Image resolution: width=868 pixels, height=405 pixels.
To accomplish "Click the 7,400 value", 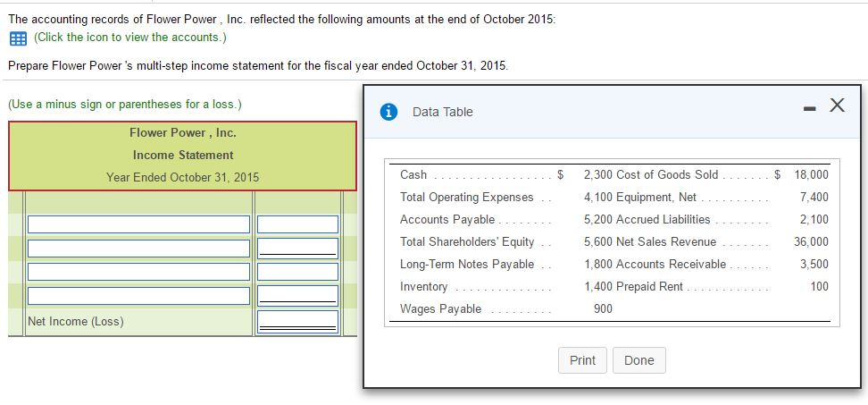I will (x=814, y=198).
